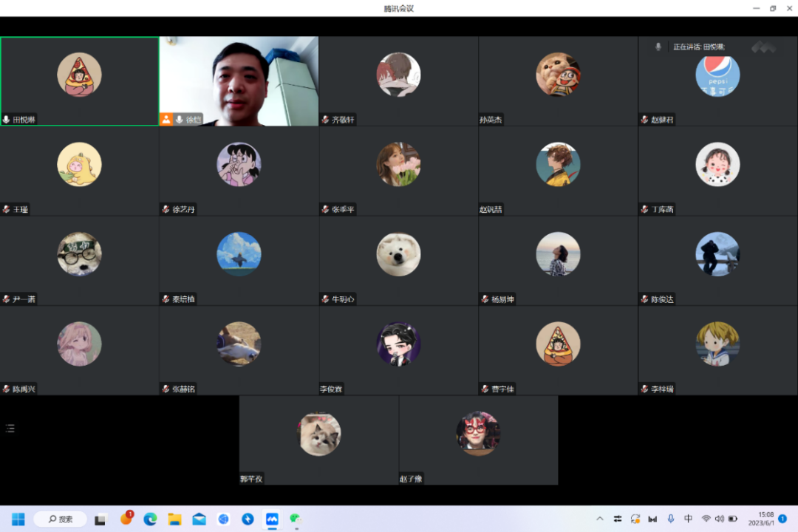Click the volume speaker icon in tray

pyautogui.click(x=719, y=519)
